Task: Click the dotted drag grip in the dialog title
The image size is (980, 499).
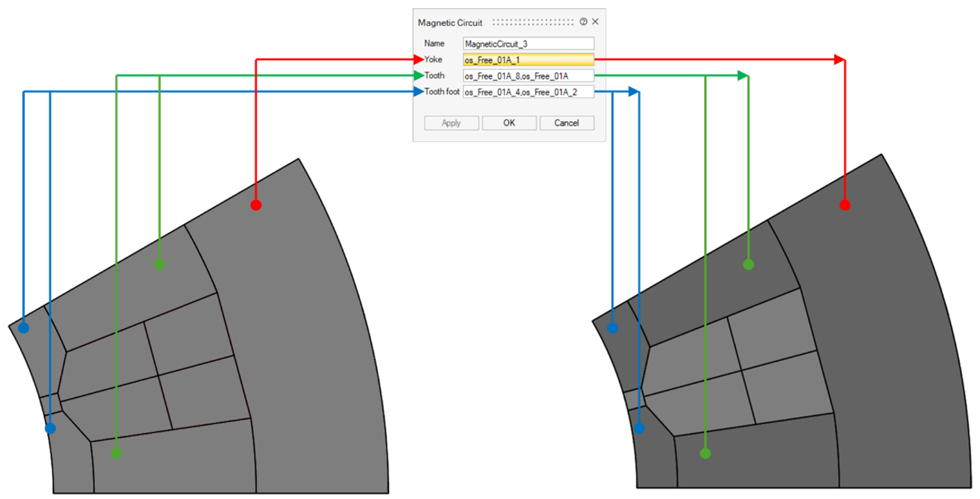Action: coord(533,22)
